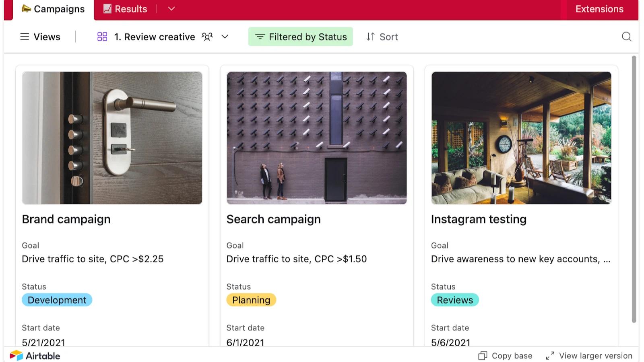644x362 pixels.
Task: Click goal text 'CPC >$2.25'
Action: pos(137,259)
